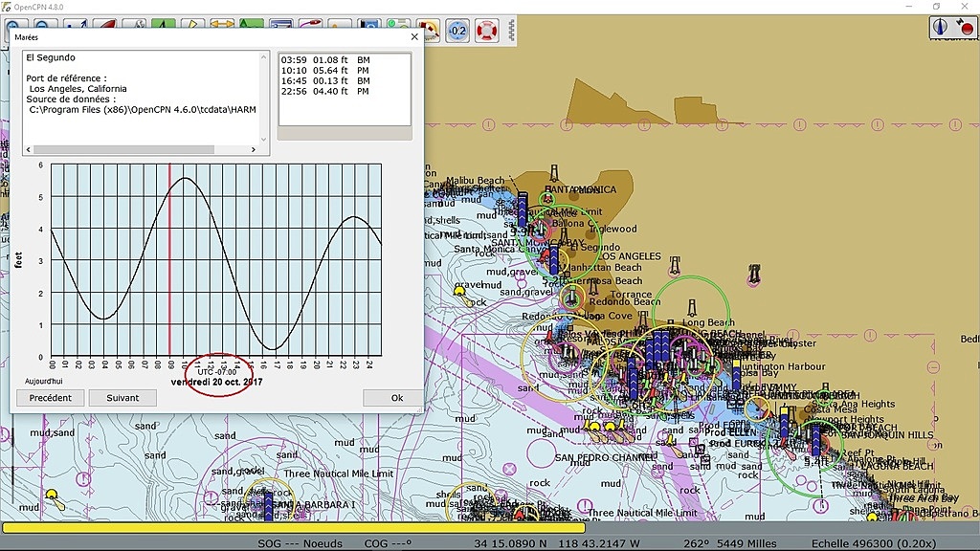Click the Los Angeles, California reference text

[x=78, y=89]
